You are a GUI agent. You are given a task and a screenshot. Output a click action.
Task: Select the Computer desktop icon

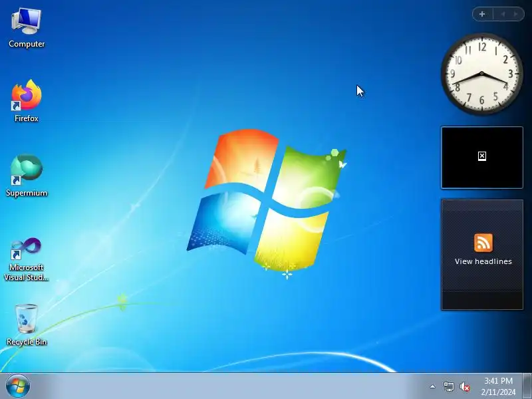point(27,29)
